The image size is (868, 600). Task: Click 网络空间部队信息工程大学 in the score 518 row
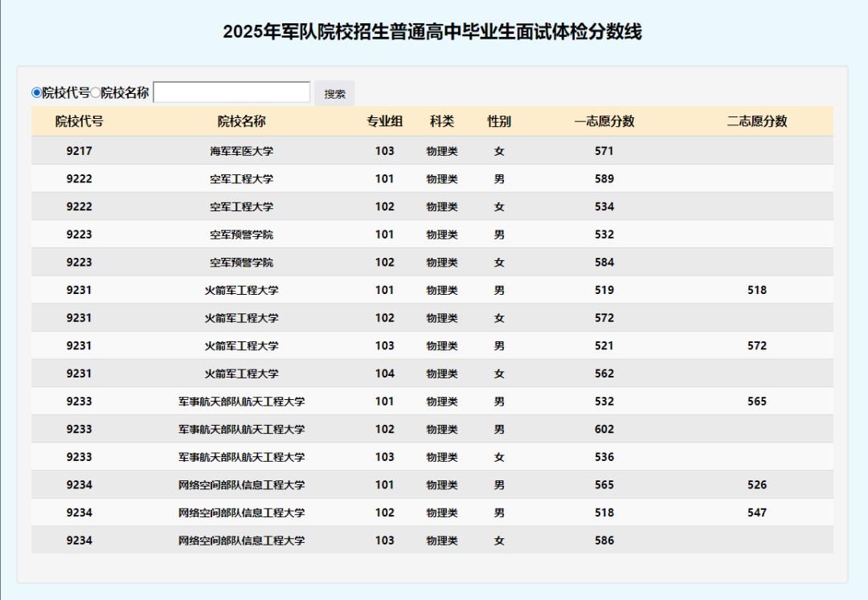241,512
